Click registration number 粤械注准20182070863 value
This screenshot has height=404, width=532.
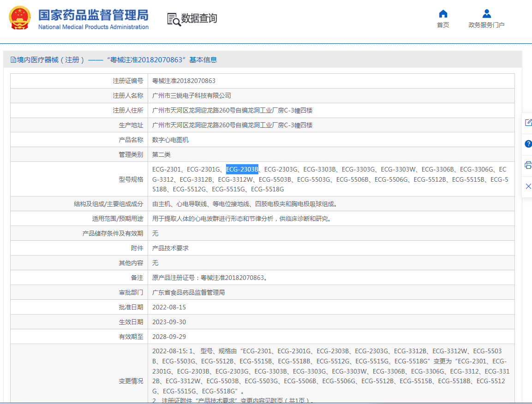click(184, 81)
